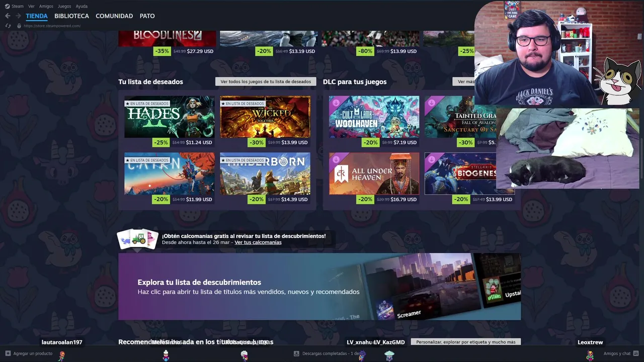
Task: Click the plus icon beside Agregar un producto
Action: click(x=8, y=353)
